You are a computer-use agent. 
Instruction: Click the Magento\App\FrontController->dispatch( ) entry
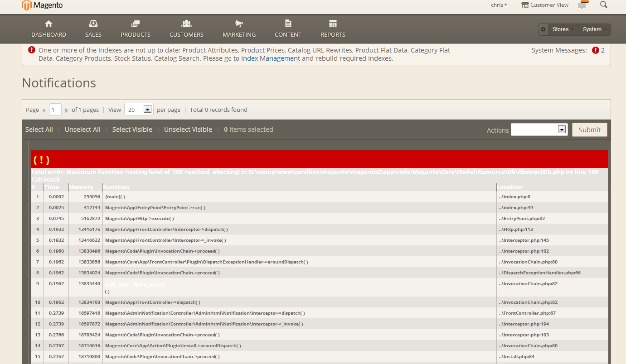click(152, 302)
